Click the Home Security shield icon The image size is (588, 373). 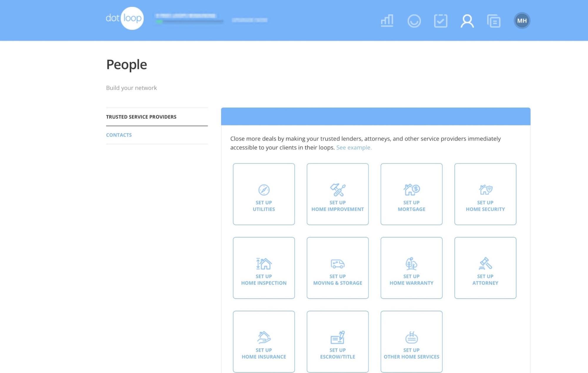click(485, 190)
